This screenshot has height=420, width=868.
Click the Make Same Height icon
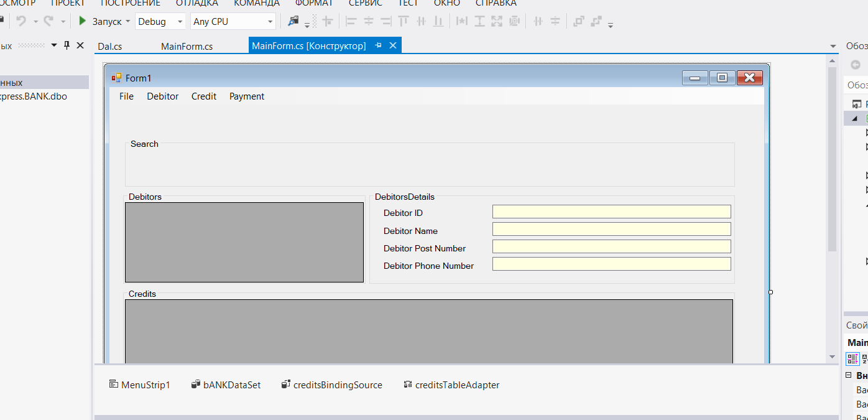479,21
